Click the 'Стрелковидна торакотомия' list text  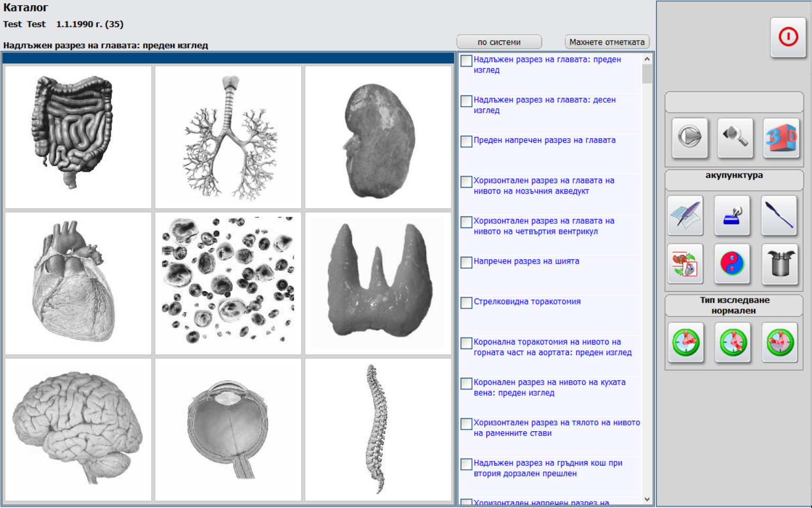pos(527,302)
